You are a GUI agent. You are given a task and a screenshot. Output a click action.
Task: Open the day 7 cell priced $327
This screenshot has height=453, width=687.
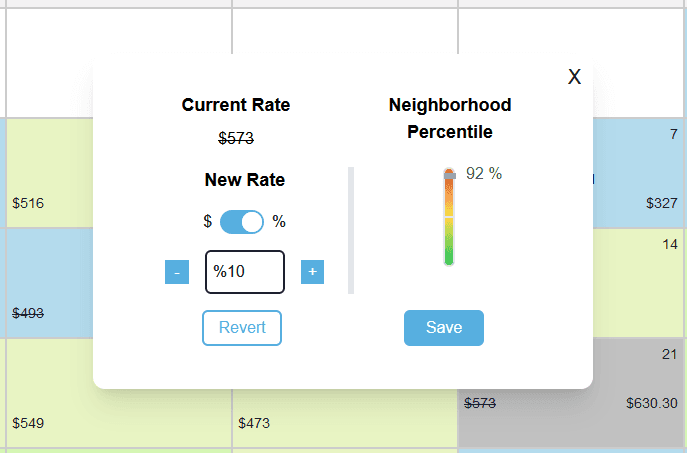coord(638,173)
